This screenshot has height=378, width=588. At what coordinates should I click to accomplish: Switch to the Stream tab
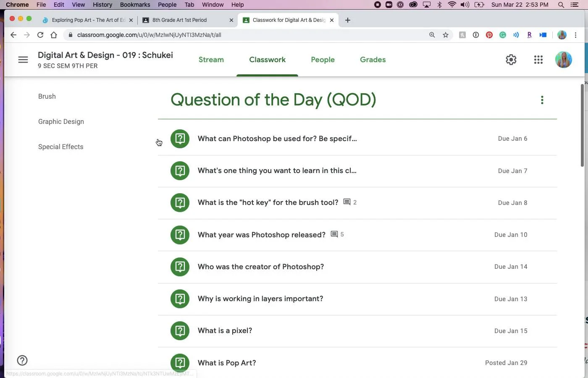coord(211,60)
